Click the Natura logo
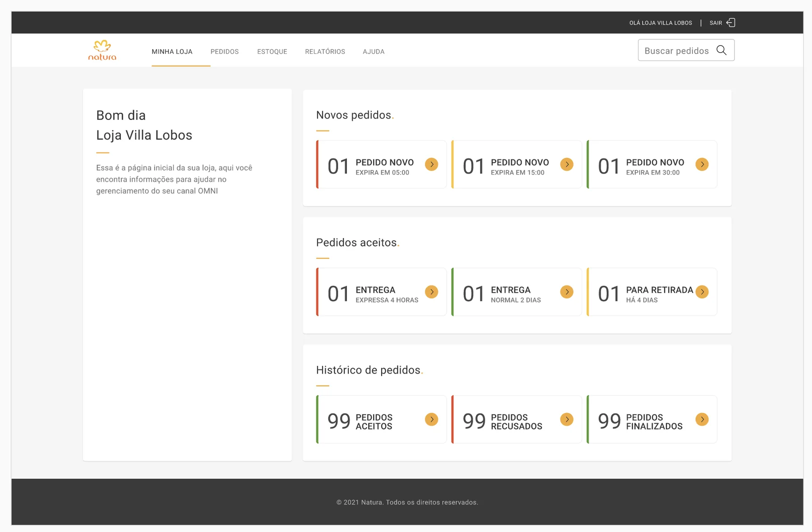812x532 pixels. (x=102, y=50)
